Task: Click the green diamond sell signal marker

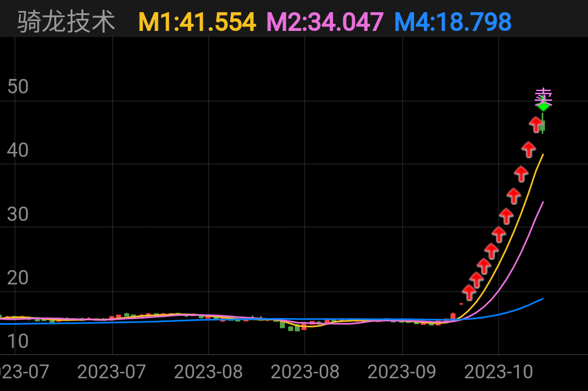Action: click(x=543, y=106)
